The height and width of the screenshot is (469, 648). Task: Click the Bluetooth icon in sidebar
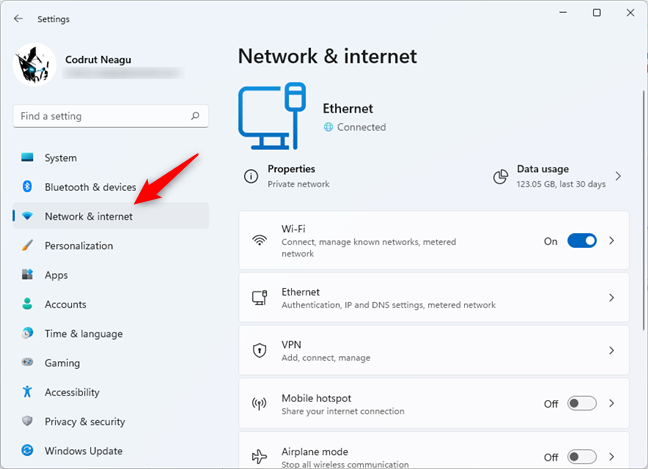click(x=27, y=187)
